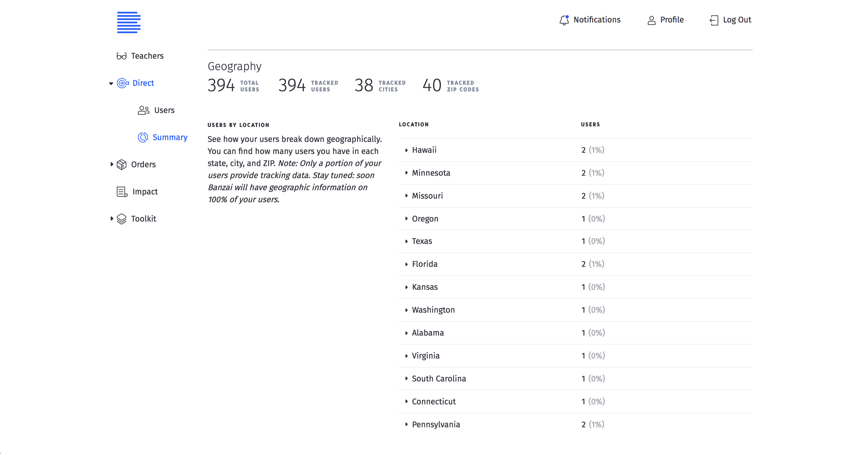Viewport: 868px width, 454px height.
Task: Expand the Hawaii row triangle
Action: pyautogui.click(x=406, y=150)
